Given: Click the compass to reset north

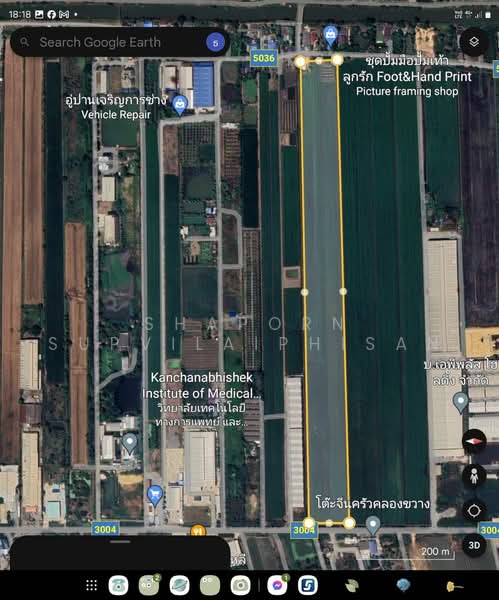Looking at the screenshot, I should [474, 441].
